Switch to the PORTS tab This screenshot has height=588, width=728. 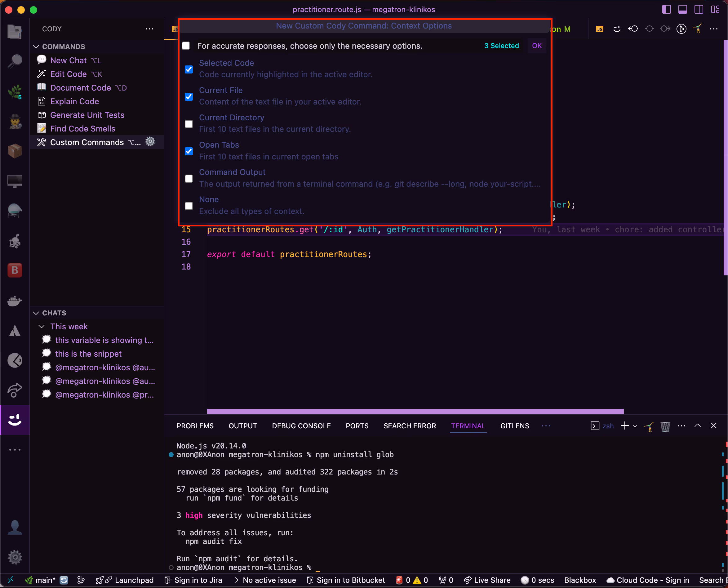point(357,426)
